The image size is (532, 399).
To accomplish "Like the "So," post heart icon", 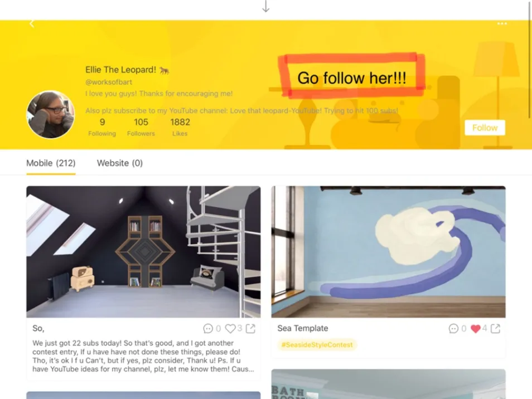I will (x=230, y=328).
